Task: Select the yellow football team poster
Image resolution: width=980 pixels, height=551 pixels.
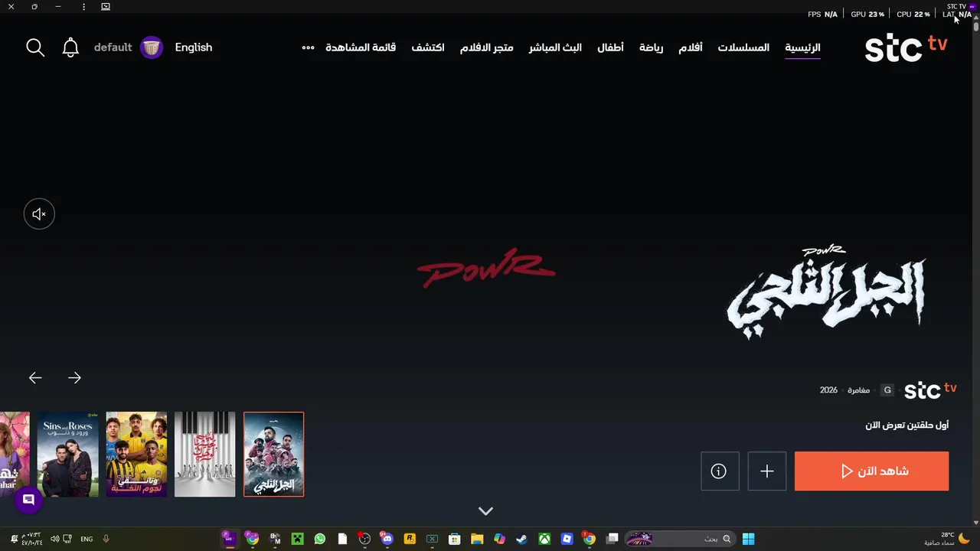Action: [x=136, y=455]
